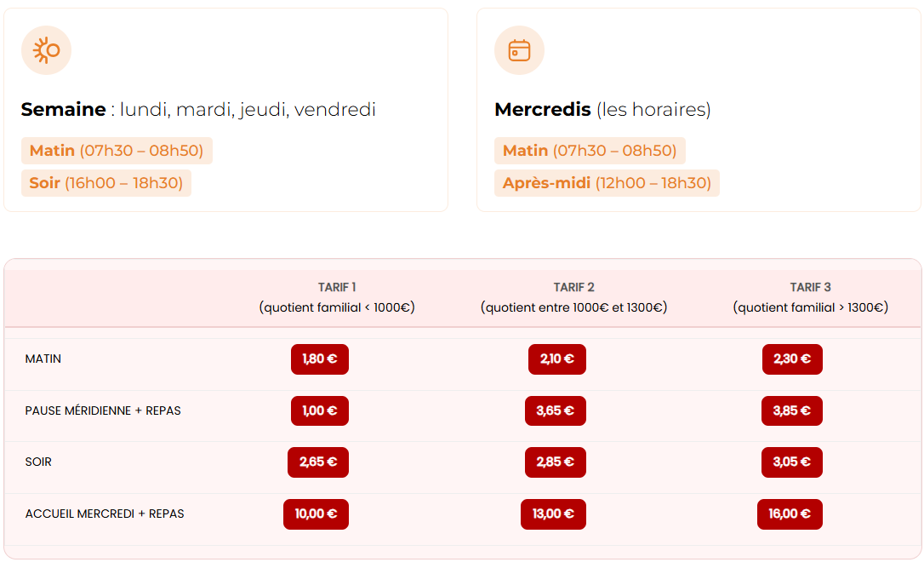
Task: Click the 2,30 € Matin price badge
Action: [793, 359]
